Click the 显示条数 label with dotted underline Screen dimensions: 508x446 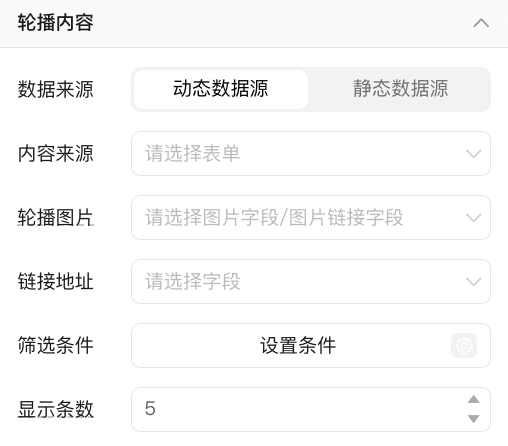56,409
